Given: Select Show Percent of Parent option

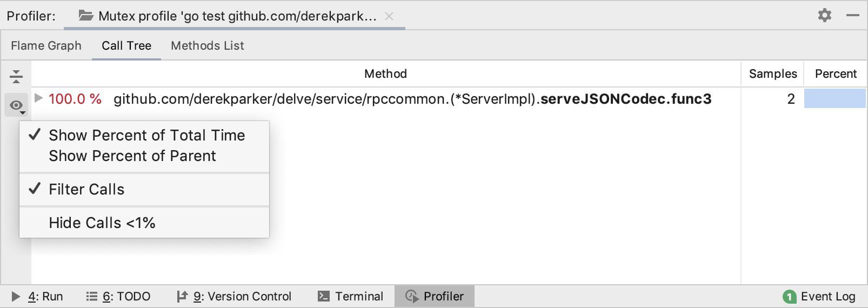Looking at the screenshot, I should point(132,156).
